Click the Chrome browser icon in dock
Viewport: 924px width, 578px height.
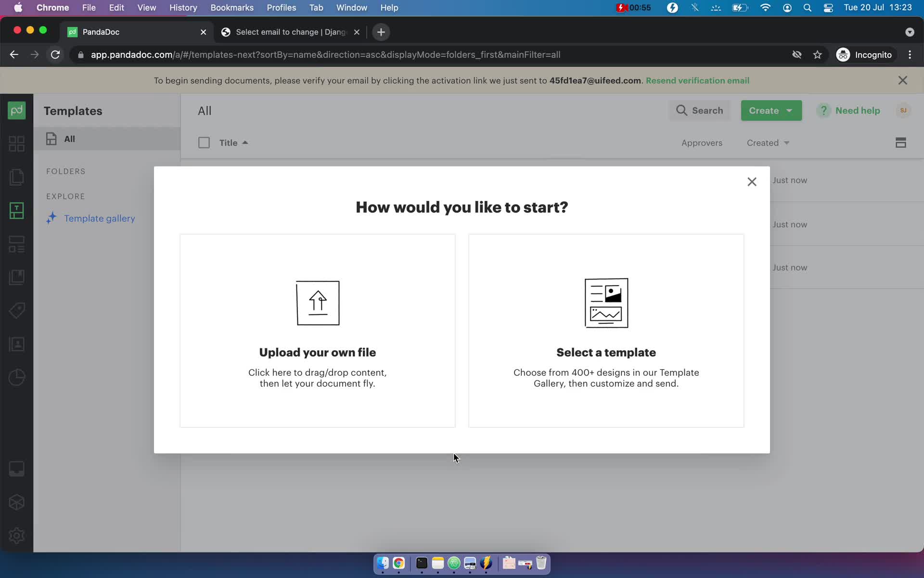[398, 564]
